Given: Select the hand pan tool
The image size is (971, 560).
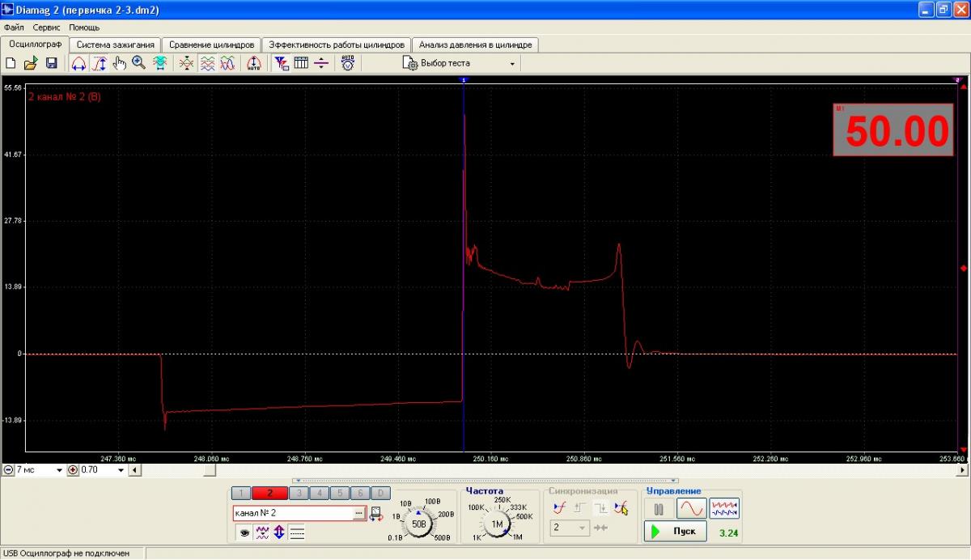Looking at the screenshot, I should click(x=119, y=63).
